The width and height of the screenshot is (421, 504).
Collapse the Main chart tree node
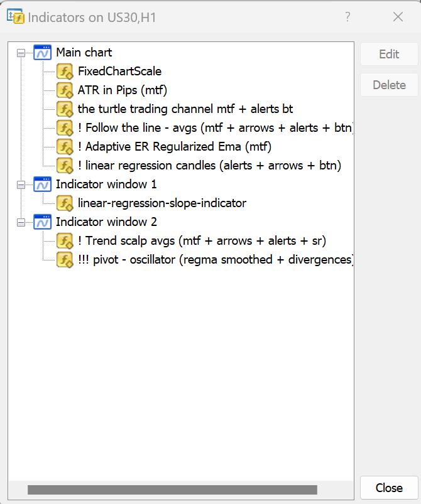pyautogui.click(x=21, y=53)
